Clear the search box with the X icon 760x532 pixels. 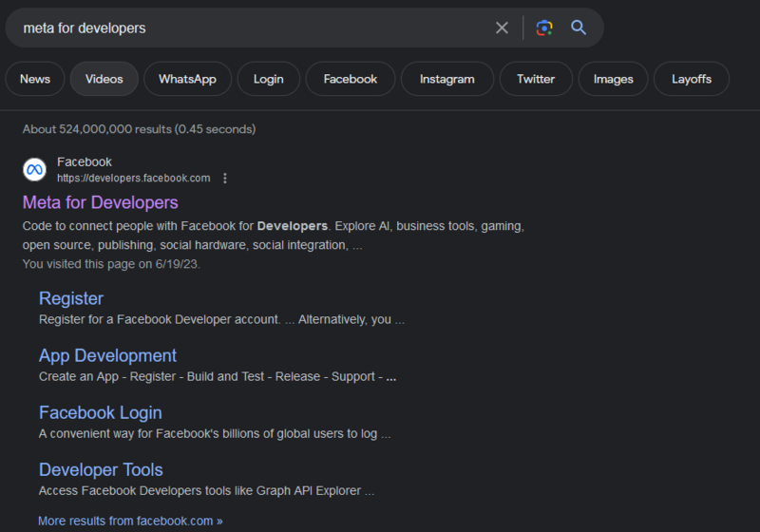pyautogui.click(x=502, y=28)
